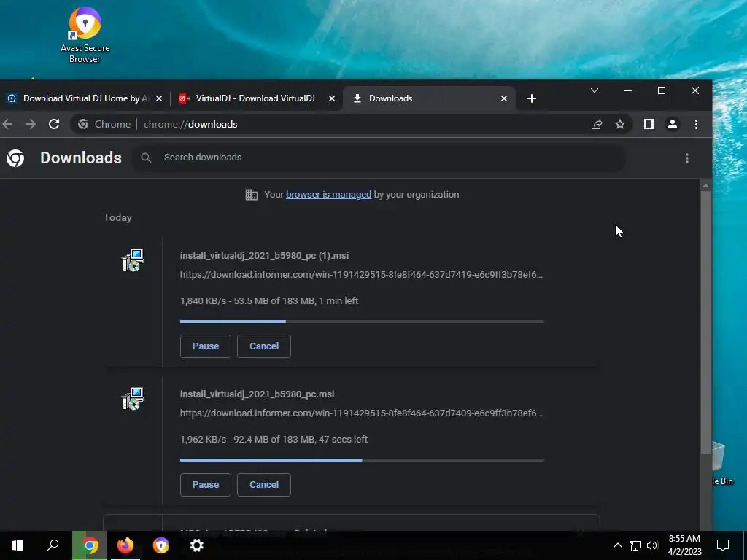
Task: Open the notification center icon
Action: [723, 545]
